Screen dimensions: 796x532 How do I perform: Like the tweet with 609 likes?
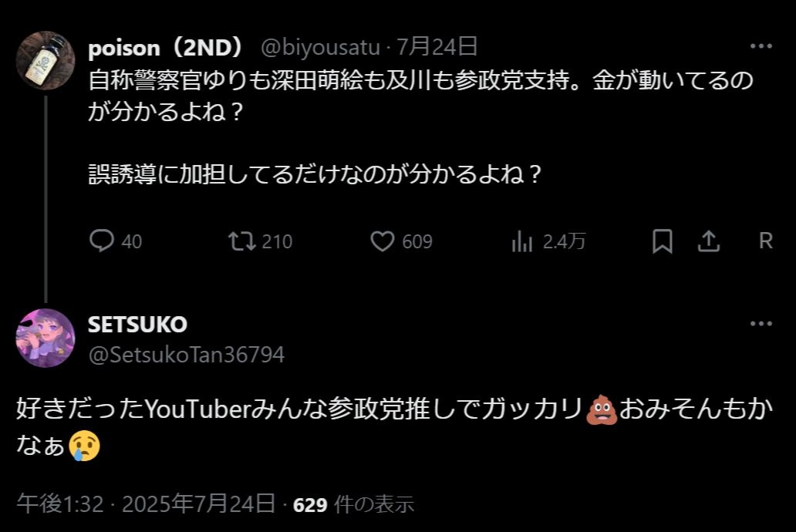383,242
